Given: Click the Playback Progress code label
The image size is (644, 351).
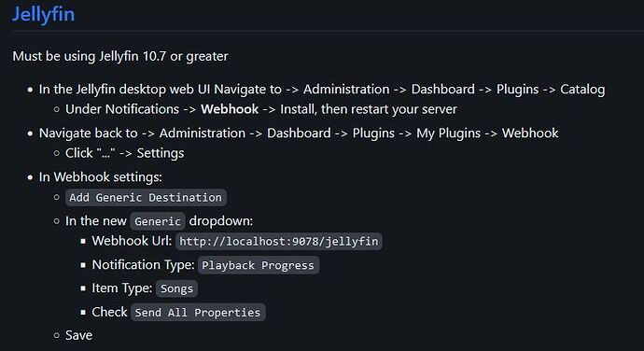Looking at the screenshot, I should click(258, 265).
